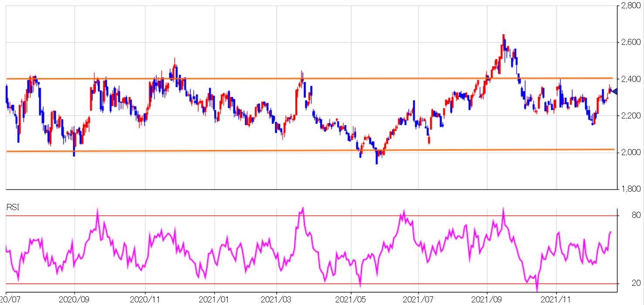Click the "2020/11" date label
This screenshot has width=644, height=305.
[144, 300]
